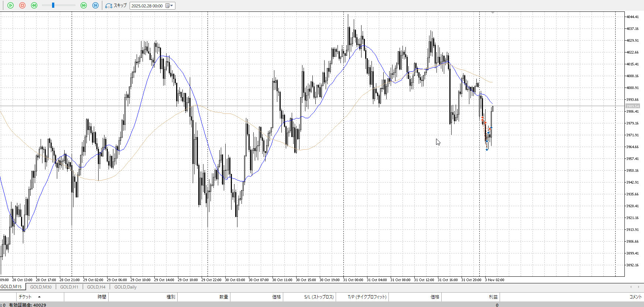This screenshot has height=307, width=644.
Task: Switch to the GOLD,M30 chart tab
Action: coord(41,287)
